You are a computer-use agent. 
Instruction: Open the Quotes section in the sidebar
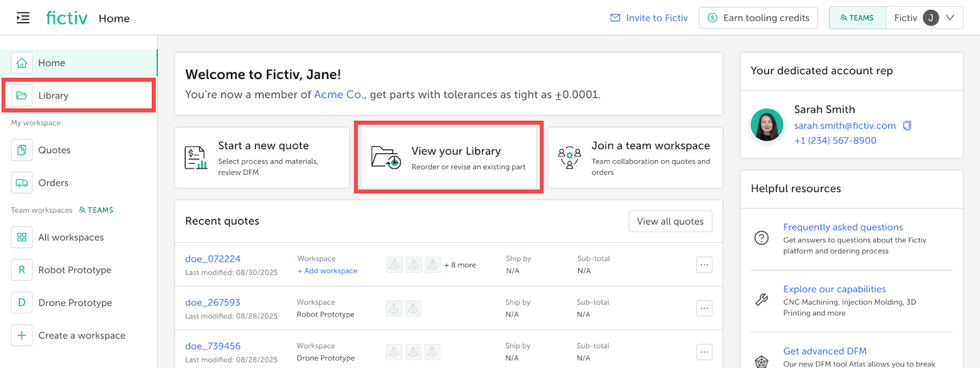point(54,150)
